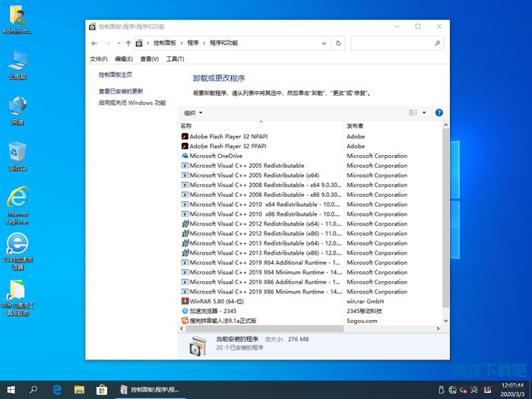Click the 查看已安装的更新 link
Viewport: 532px width, 399px height.
pos(121,91)
